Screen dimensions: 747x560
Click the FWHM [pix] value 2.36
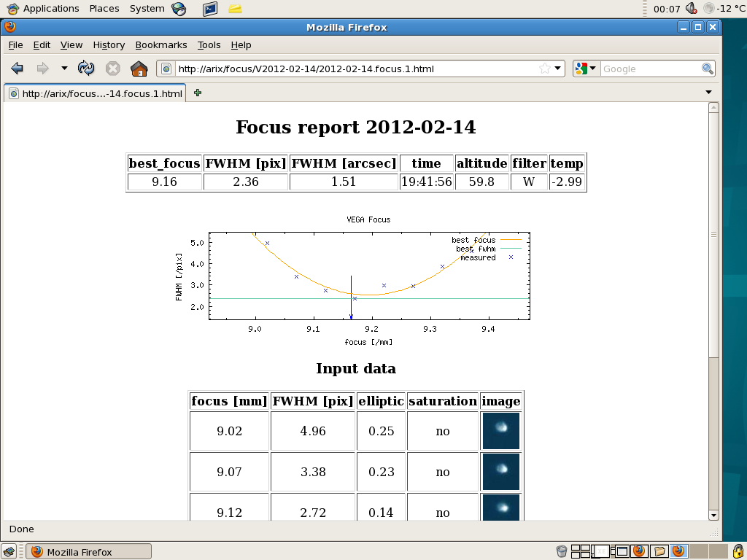click(x=246, y=182)
